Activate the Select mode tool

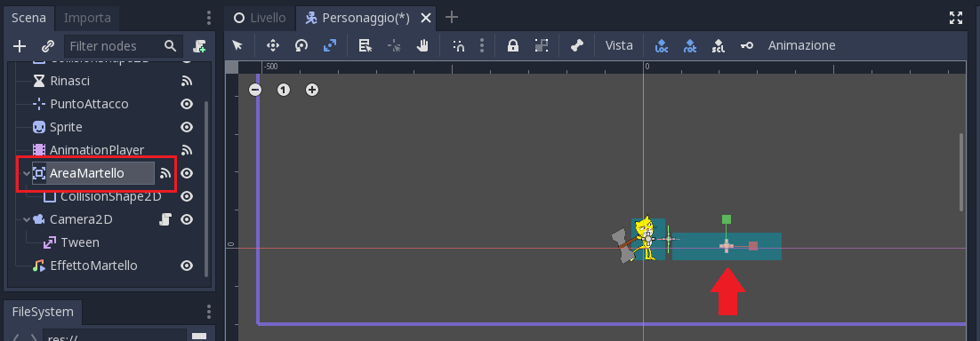coord(237,45)
